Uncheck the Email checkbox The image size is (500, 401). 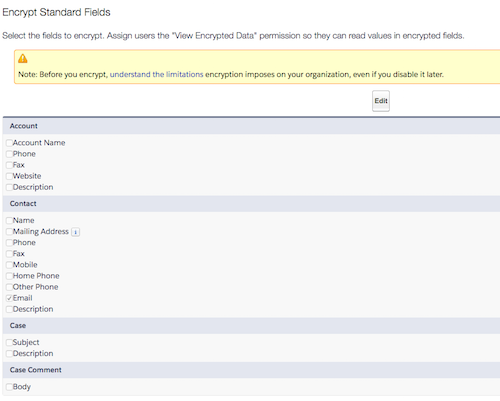tap(9, 298)
